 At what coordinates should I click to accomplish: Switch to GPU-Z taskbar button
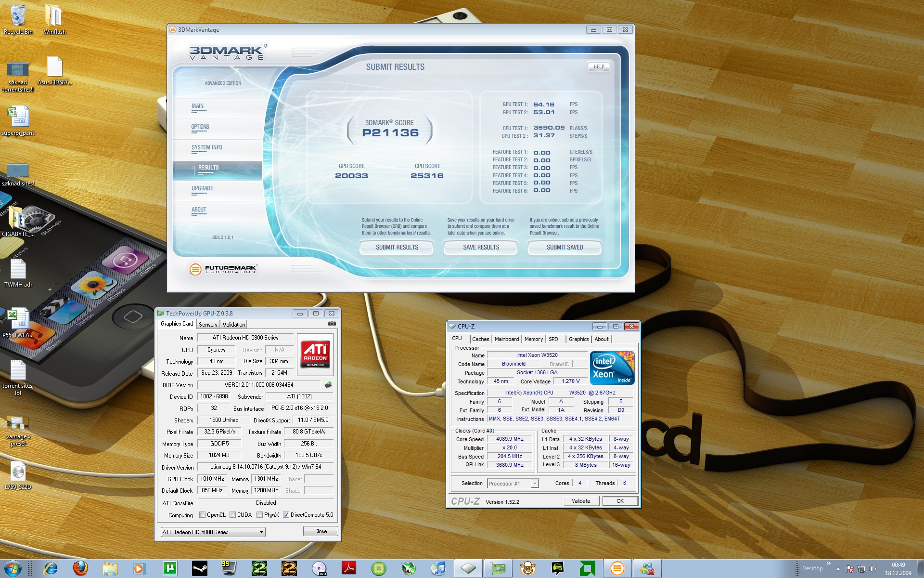pyautogui.click(x=498, y=569)
